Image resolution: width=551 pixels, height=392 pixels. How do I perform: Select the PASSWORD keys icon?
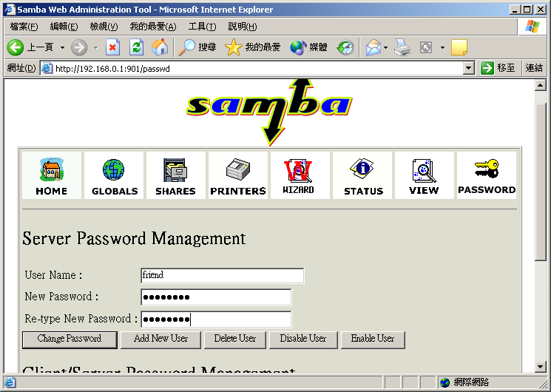pos(486,176)
